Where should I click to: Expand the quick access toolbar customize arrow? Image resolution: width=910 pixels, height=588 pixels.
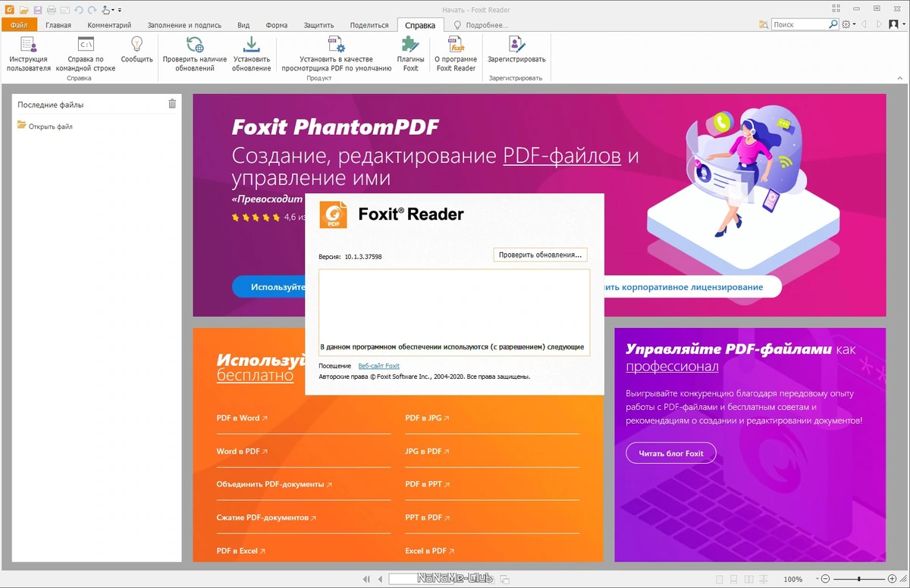click(x=120, y=11)
